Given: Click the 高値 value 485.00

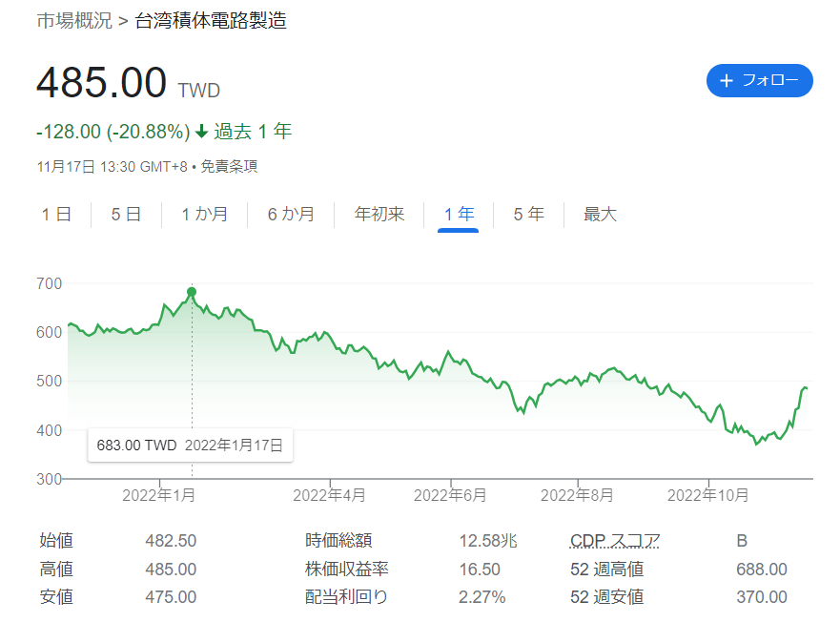Looking at the screenshot, I should 171,569.
